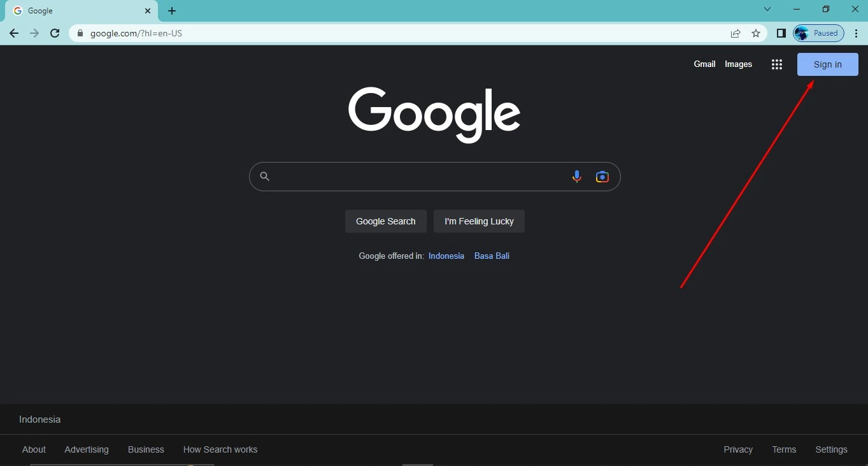Click the magnifier icon in the search box

pos(265,177)
